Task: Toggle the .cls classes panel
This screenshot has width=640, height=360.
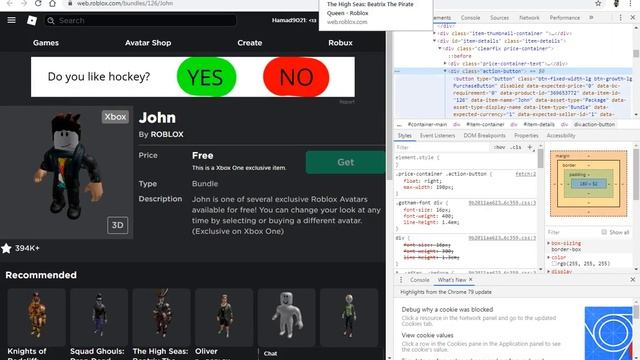Action: (x=516, y=147)
